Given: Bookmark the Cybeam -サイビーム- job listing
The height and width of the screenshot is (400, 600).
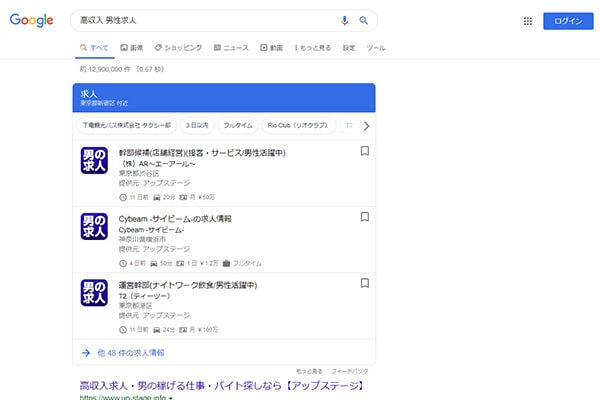Looking at the screenshot, I should pyautogui.click(x=365, y=217).
